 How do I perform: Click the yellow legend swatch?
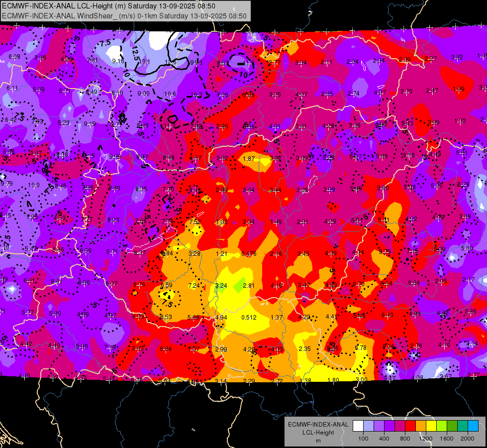point(431,426)
